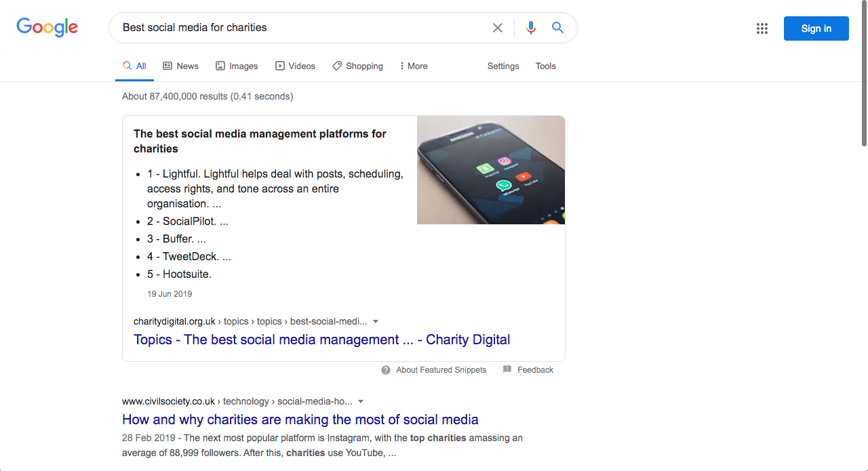Switch to the Images tab
The height and width of the screenshot is (471, 868).
click(x=237, y=66)
